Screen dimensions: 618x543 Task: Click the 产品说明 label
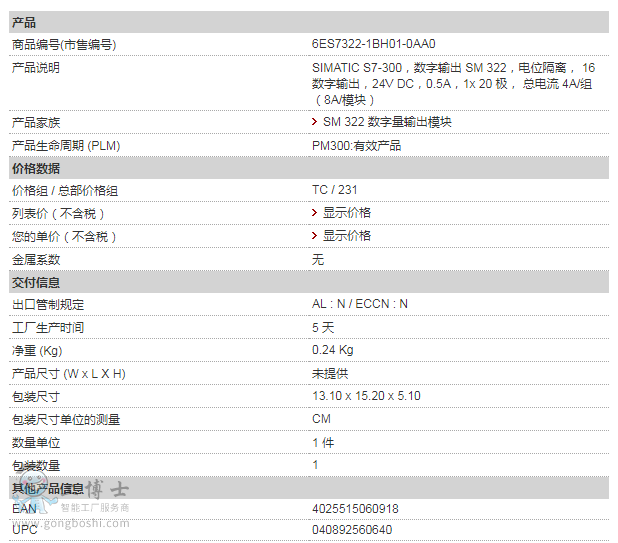(x=36, y=67)
